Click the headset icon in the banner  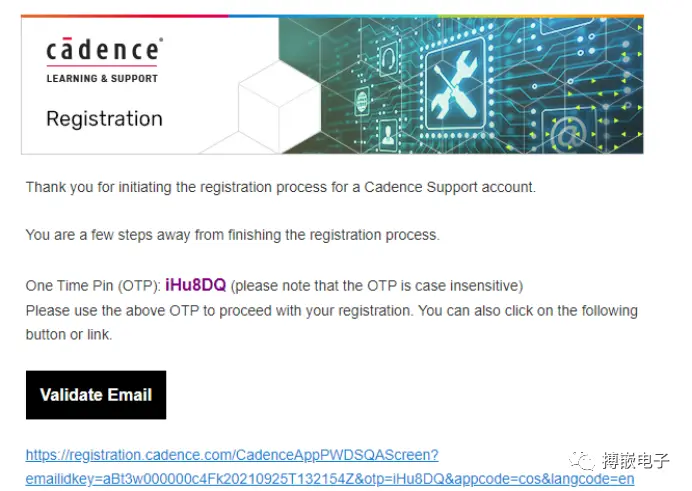(x=389, y=58)
